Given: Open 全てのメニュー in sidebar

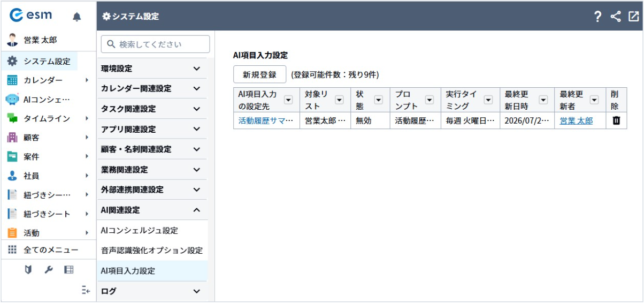Looking at the screenshot, I should pos(48,249).
